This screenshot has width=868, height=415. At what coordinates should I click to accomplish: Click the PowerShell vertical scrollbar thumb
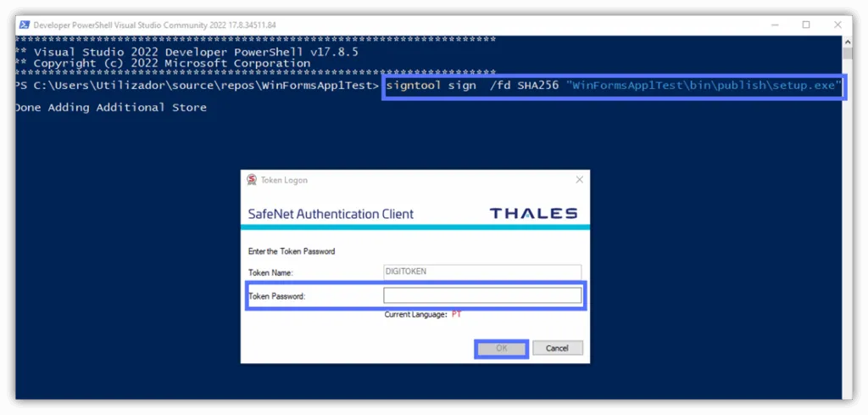[x=848, y=53]
